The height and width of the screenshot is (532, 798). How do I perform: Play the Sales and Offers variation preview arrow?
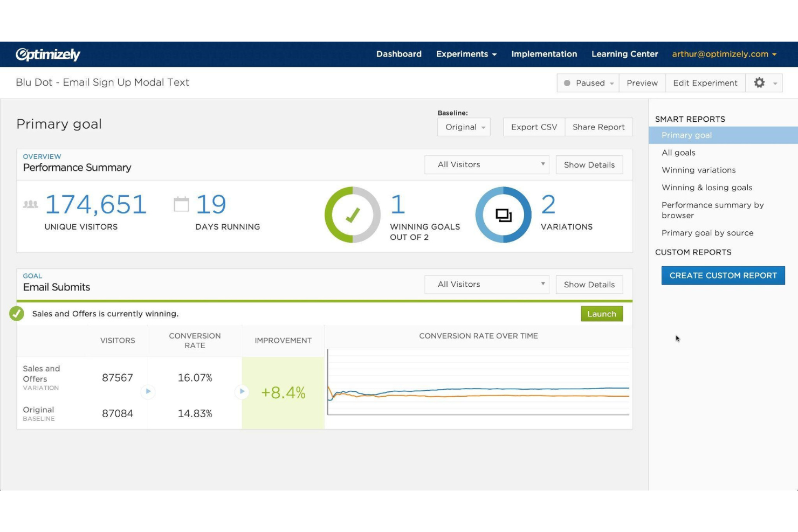[x=148, y=392]
